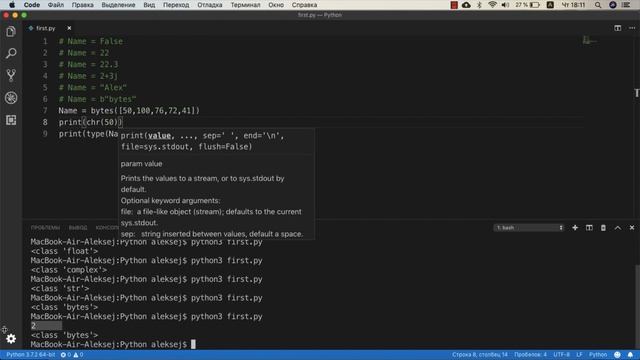Open the Переход menu

[176, 5]
